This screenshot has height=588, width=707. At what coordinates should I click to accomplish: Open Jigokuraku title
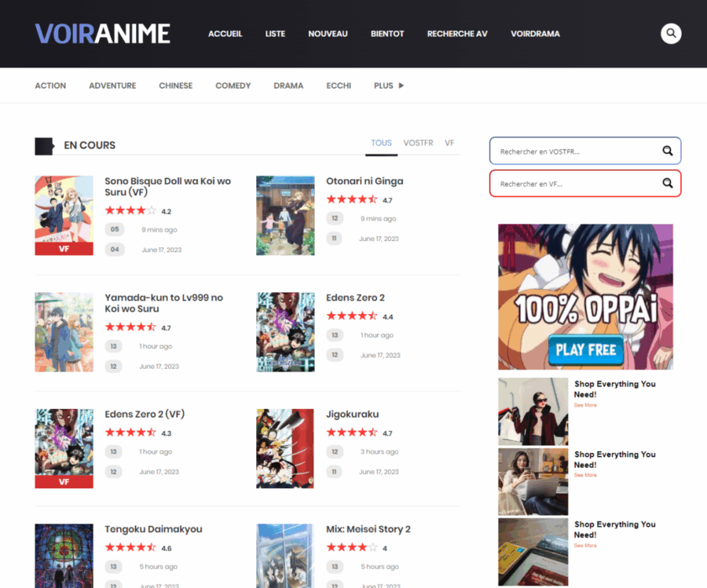point(353,414)
